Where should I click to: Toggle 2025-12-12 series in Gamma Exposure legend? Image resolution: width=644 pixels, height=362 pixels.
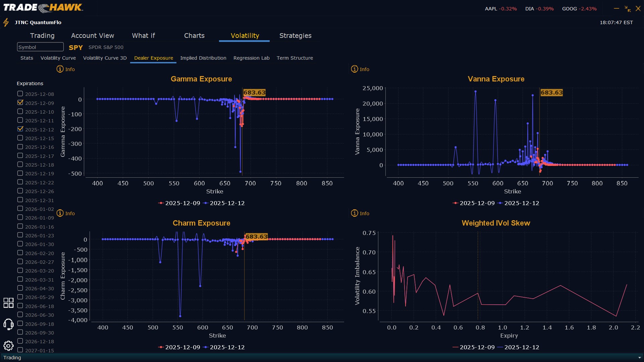224,203
